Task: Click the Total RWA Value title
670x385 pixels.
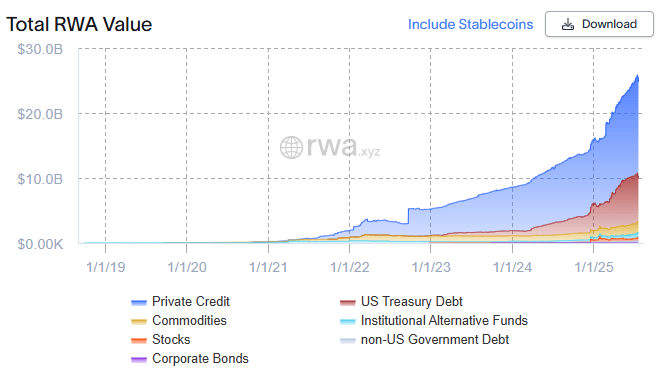Action: (79, 24)
